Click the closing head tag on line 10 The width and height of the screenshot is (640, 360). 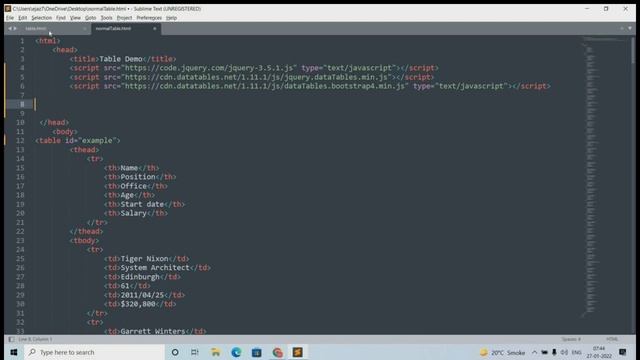(x=54, y=122)
